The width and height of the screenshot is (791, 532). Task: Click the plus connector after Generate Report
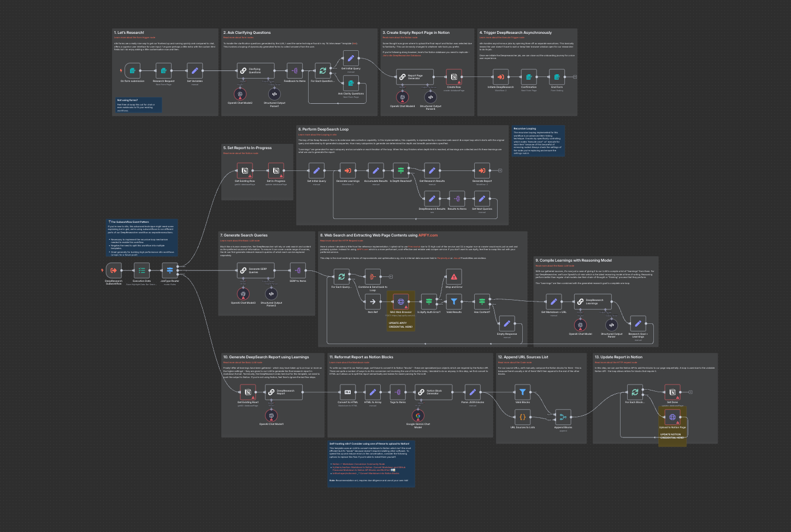click(500, 170)
